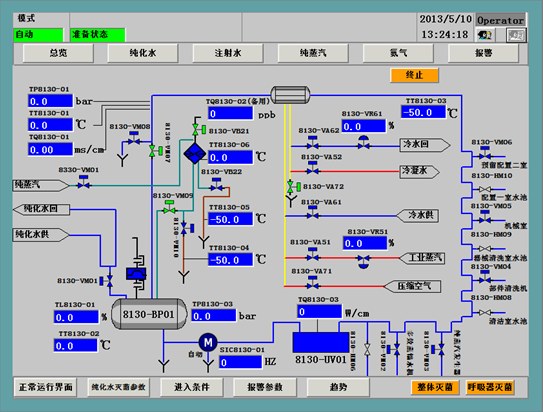Image resolution: width=543 pixels, height=412 pixels.
Task: Click the tank top respirator filter symbol
Action: point(136,274)
